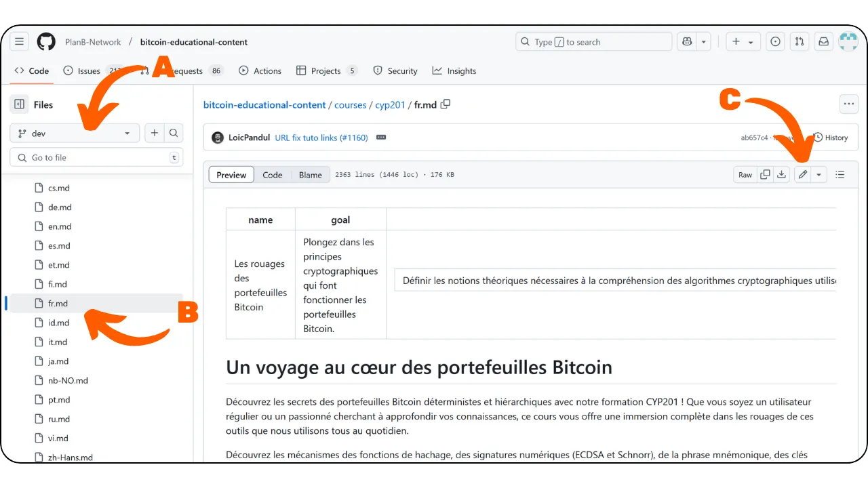Click the GitHub logo homepage icon

[x=46, y=42]
